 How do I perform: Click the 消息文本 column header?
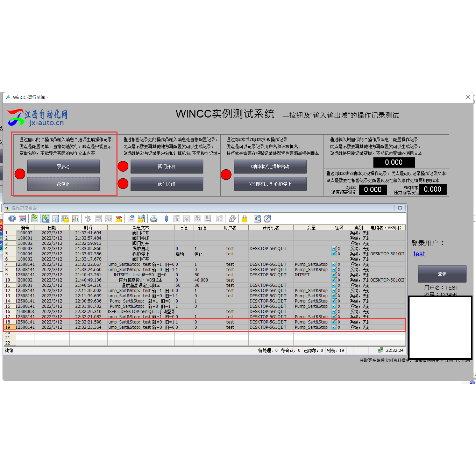[x=141, y=228]
